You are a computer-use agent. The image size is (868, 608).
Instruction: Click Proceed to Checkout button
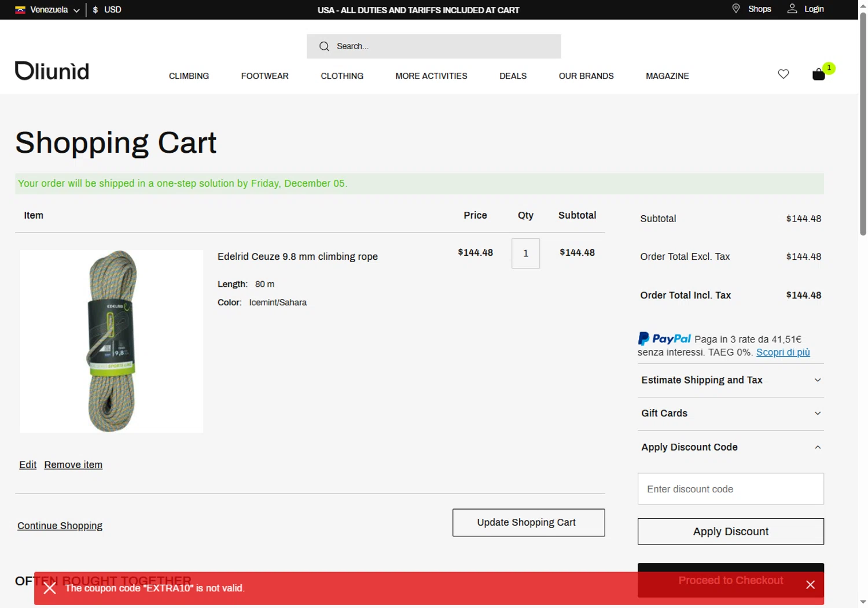(x=730, y=580)
